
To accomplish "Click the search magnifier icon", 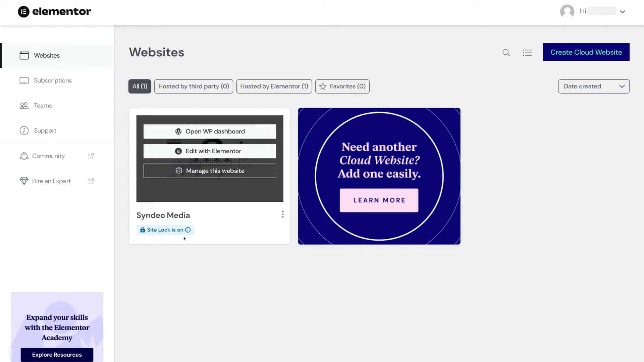I will pyautogui.click(x=506, y=53).
